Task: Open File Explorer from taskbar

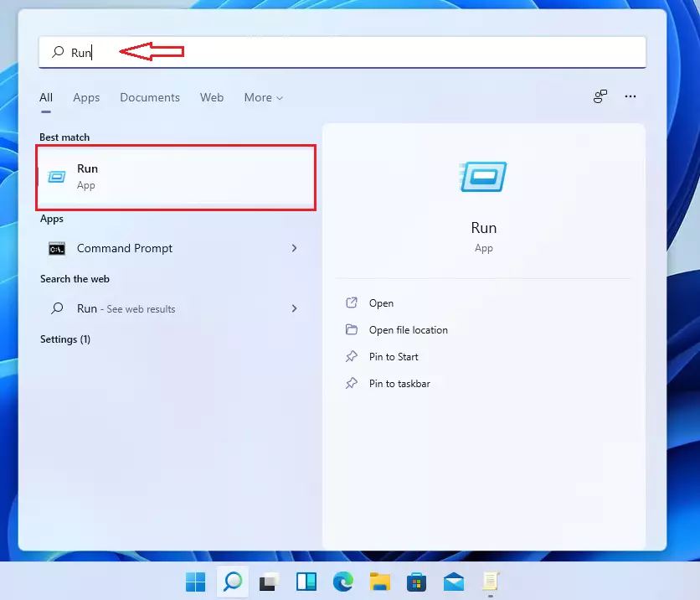Action: tap(380, 582)
